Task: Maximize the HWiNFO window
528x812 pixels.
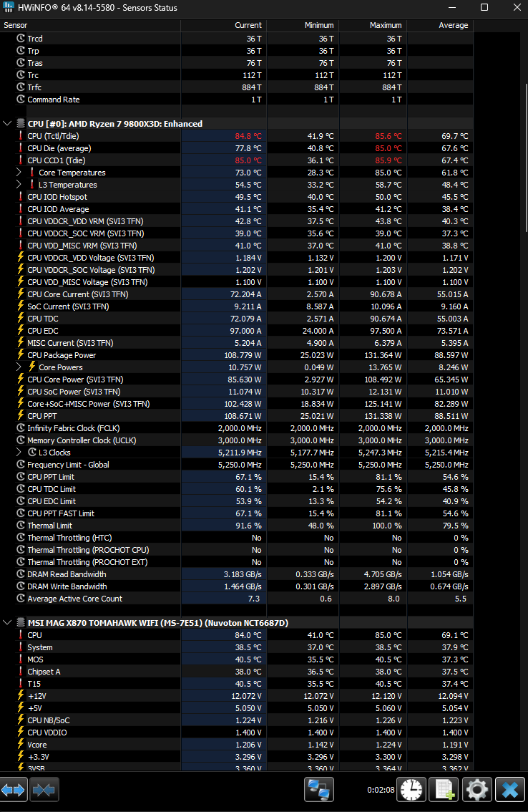Action: 484,7
